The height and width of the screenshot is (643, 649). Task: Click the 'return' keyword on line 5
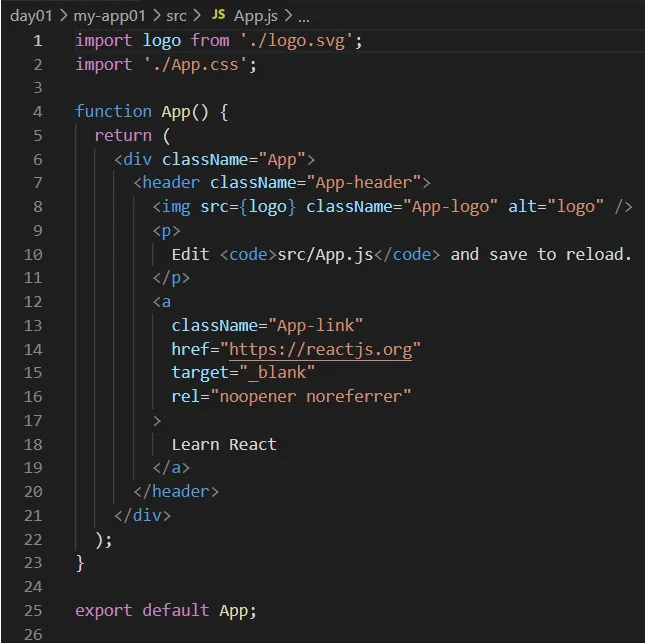click(x=123, y=136)
